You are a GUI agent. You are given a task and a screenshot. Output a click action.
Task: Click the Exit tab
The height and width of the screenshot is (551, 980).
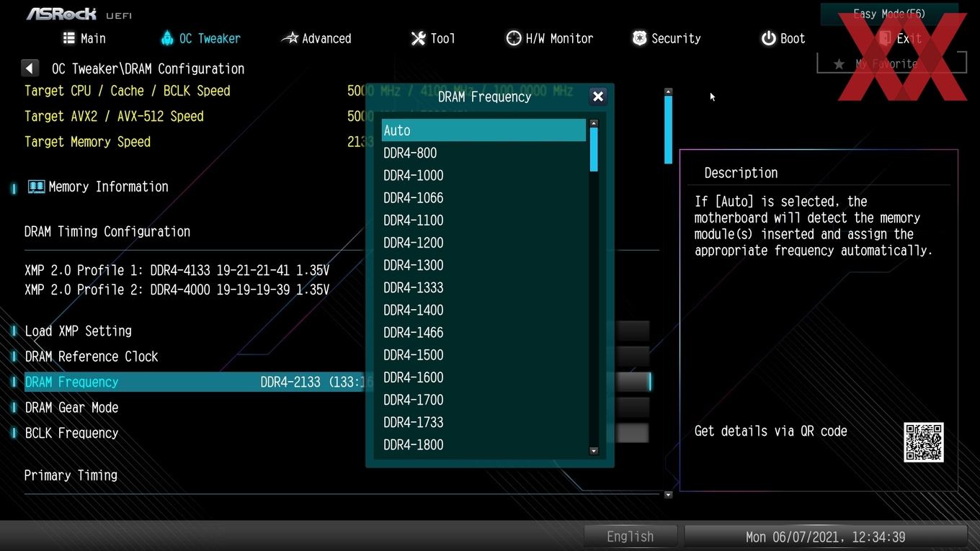point(900,38)
